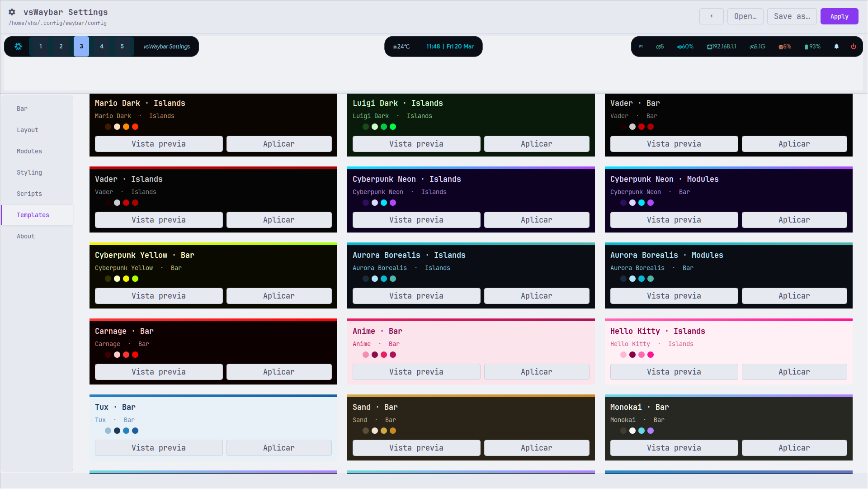Go to the Modules section

coord(29,151)
